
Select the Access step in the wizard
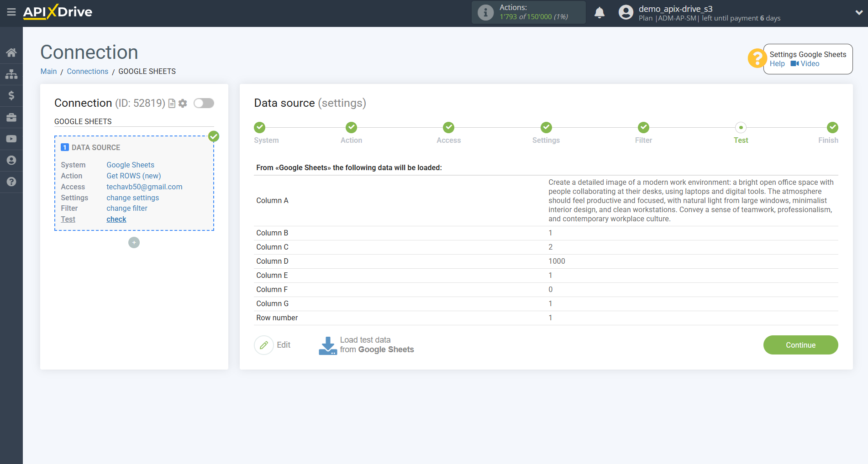[x=448, y=128]
